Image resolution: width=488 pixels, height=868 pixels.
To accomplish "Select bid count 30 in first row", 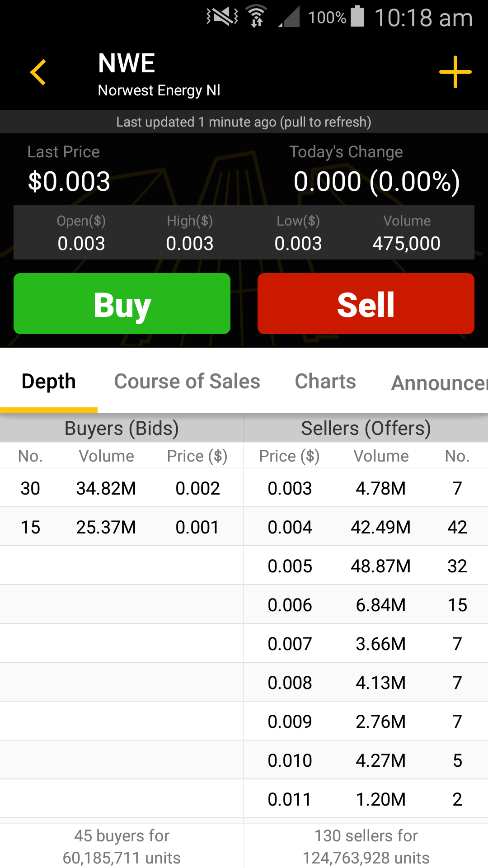I will [x=30, y=488].
